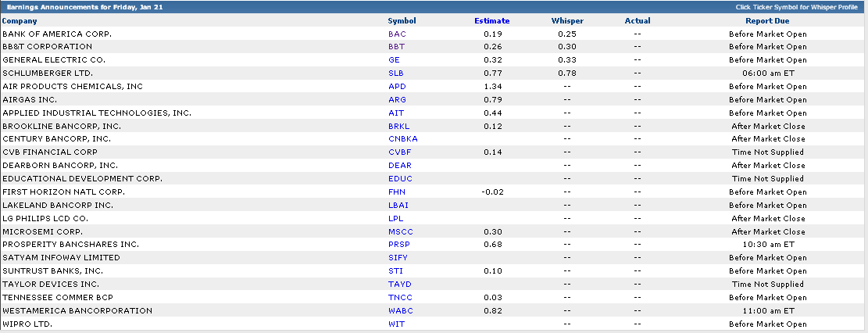Screen dimensions: 868x333
Task: Select PROSPERITY BANCSHARES INC. company name
Action: [70, 245]
